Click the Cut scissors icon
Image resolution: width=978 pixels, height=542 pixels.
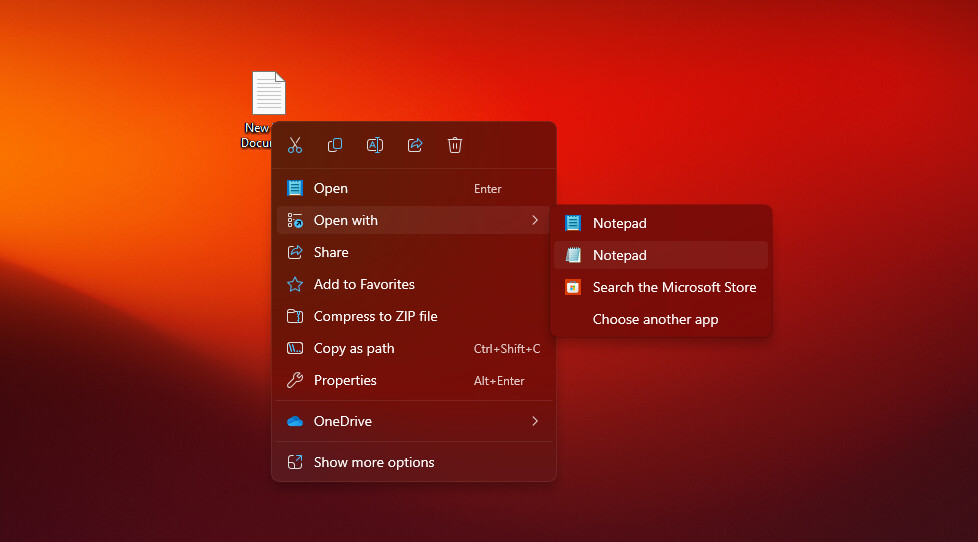point(295,145)
